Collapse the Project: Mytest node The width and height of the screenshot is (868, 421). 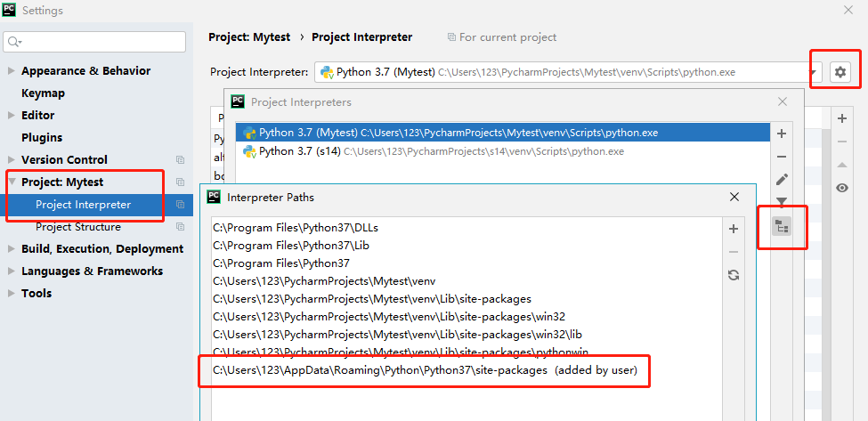point(11,182)
